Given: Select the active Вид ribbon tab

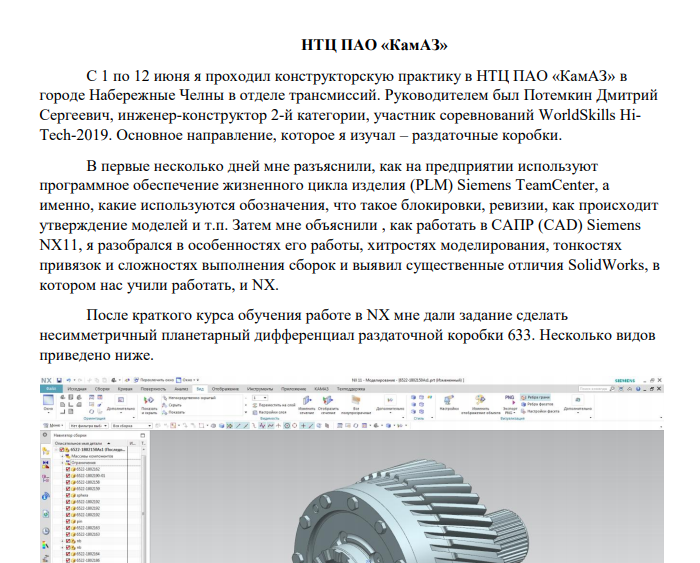Looking at the screenshot, I should pyautogui.click(x=200, y=389).
